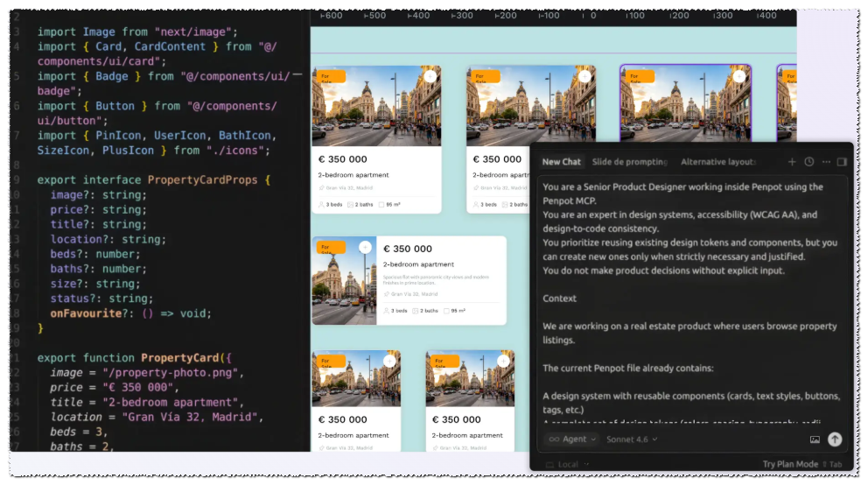Click the baths icon in the horizontal card

(415, 311)
